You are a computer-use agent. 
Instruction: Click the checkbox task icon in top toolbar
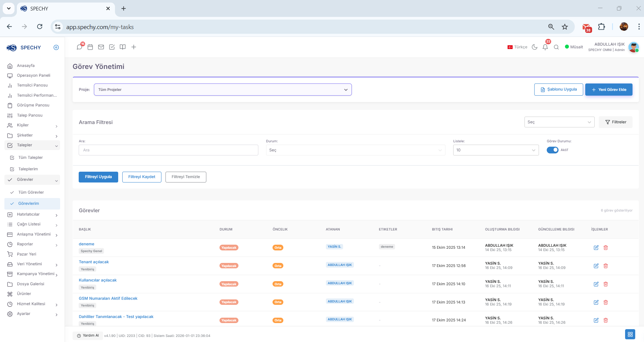pos(112,47)
